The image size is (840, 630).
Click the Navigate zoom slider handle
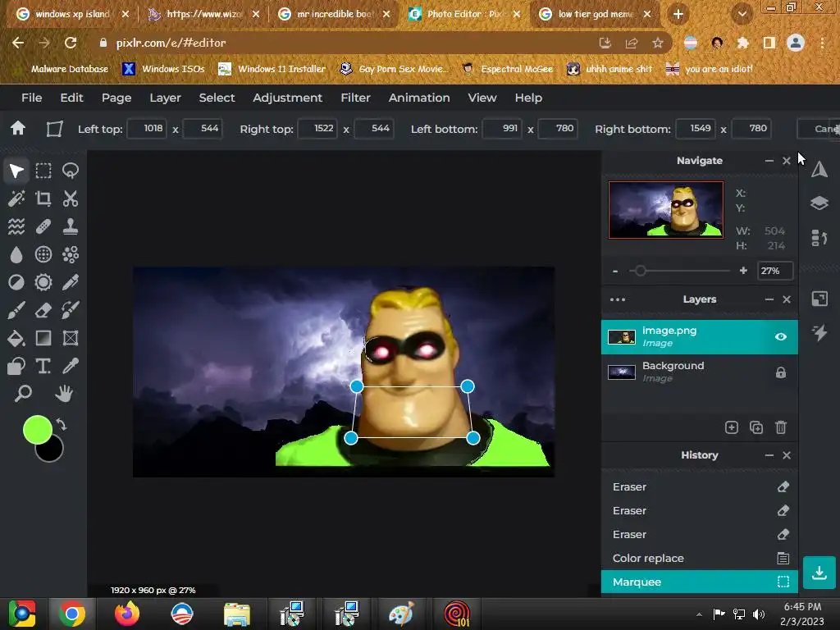(x=640, y=271)
